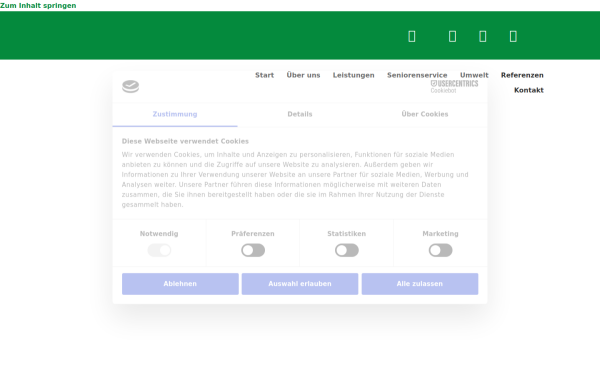Click the Auswahl erlauben button

(300, 284)
